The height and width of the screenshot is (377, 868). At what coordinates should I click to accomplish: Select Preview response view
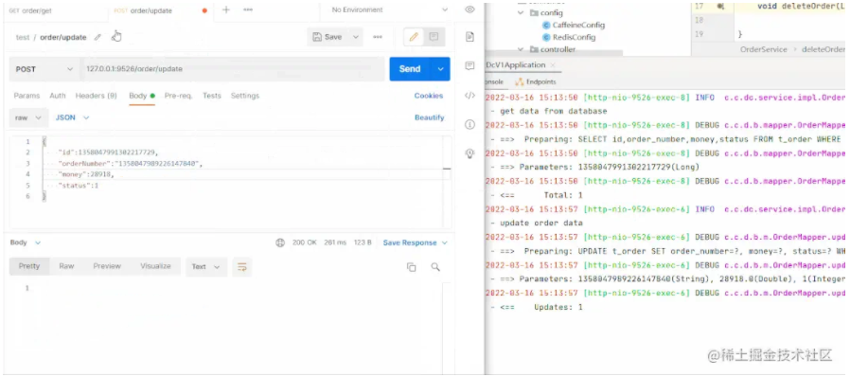pos(107,266)
